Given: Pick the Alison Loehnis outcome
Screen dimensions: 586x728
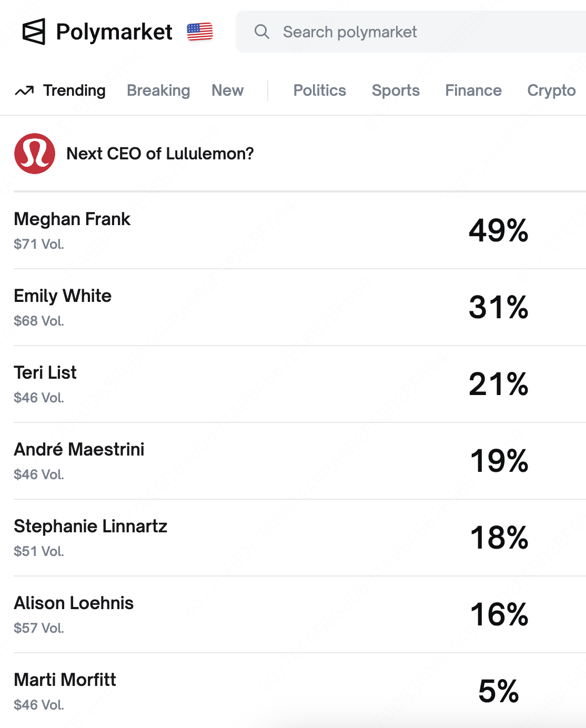Looking at the screenshot, I should click(74, 603).
